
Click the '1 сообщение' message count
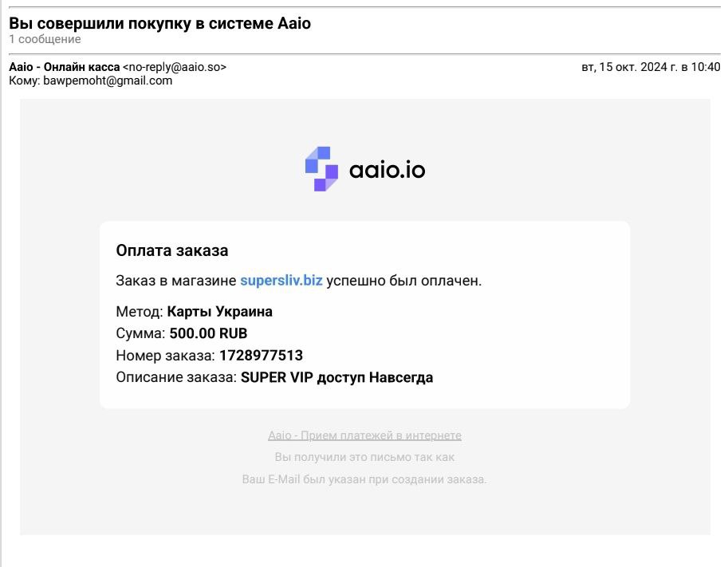tap(45, 39)
